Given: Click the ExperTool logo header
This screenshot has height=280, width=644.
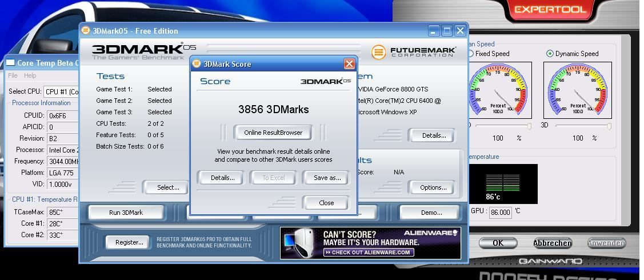Looking at the screenshot, I should (550, 10).
